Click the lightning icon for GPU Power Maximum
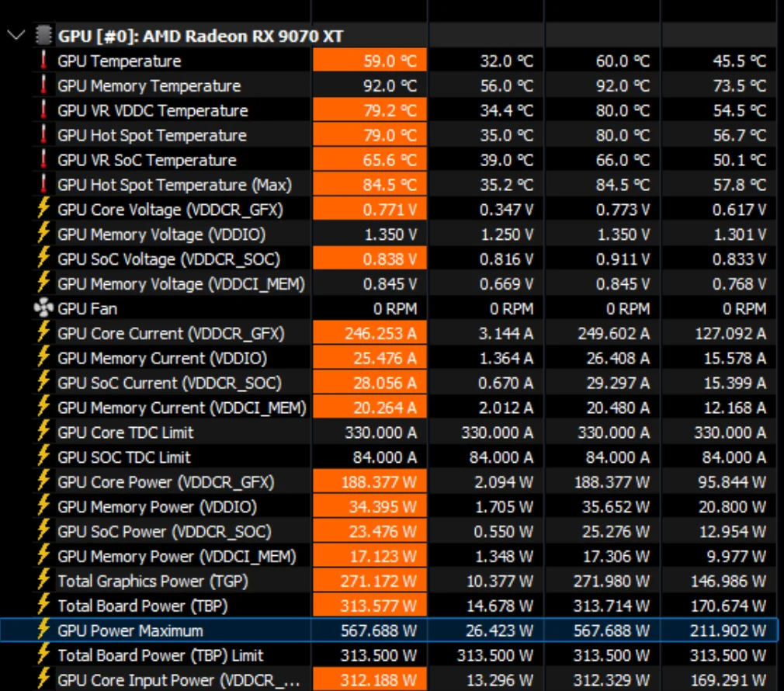The image size is (784, 691). [43, 630]
